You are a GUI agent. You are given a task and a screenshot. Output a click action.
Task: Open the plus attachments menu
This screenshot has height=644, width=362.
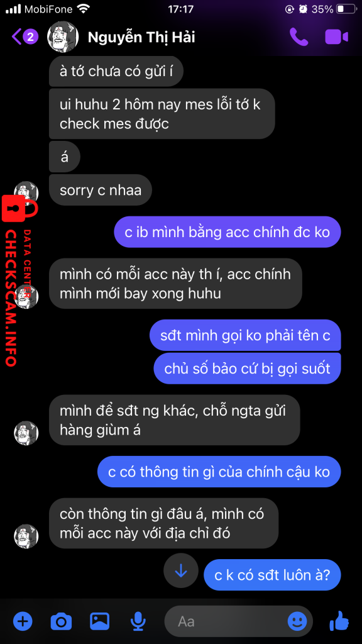pos(23,621)
